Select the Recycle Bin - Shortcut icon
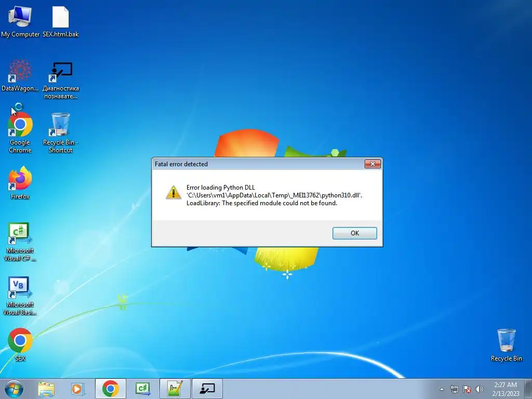The height and width of the screenshot is (399, 532). coord(61,132)
